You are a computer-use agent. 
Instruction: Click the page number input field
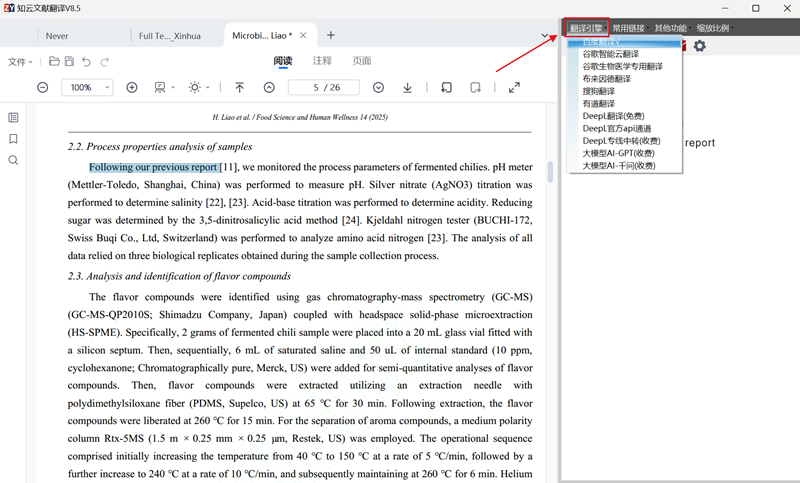point(322,88)
